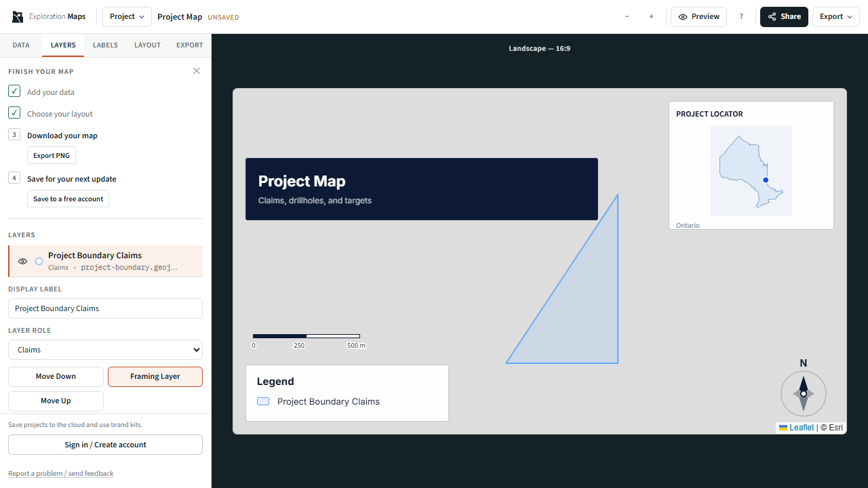868x488 pixels.
Task: Click Save to a free account
Action: (68, 199)
